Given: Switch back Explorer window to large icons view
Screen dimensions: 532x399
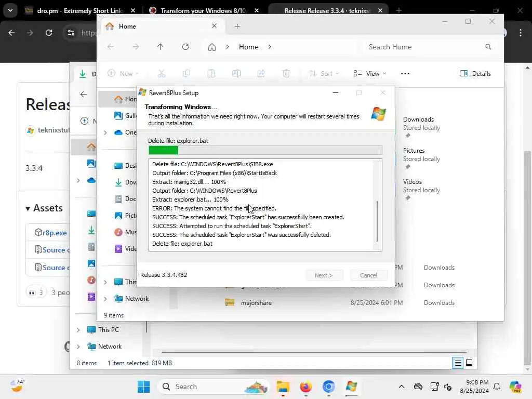Looking at the screenshot, I should (x=469, y=363).
